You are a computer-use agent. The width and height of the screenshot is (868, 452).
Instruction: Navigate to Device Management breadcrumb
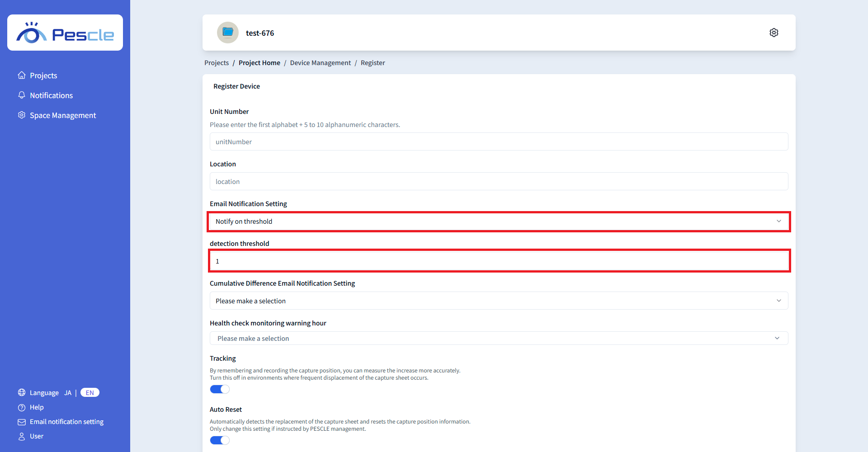[x=320, y=63]
